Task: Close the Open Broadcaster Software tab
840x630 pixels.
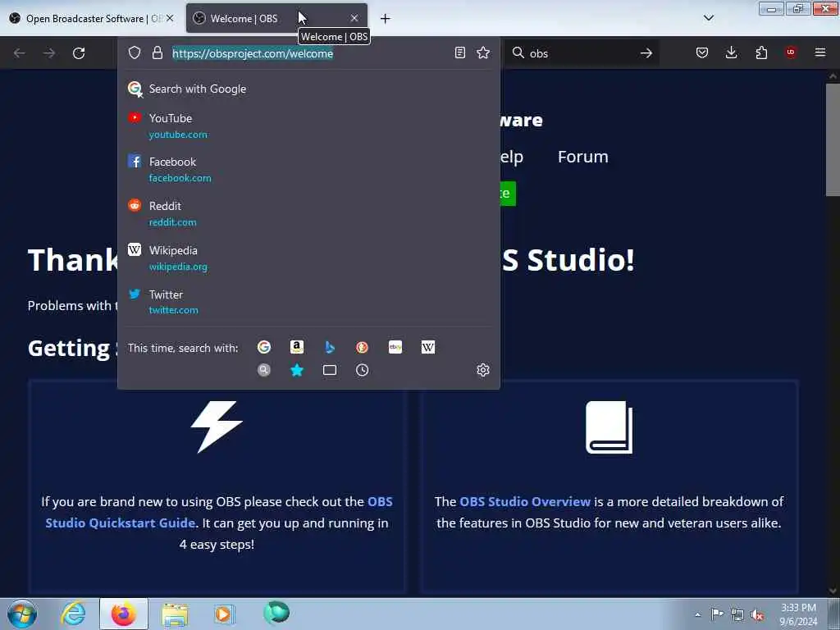Action: point(170,18)
